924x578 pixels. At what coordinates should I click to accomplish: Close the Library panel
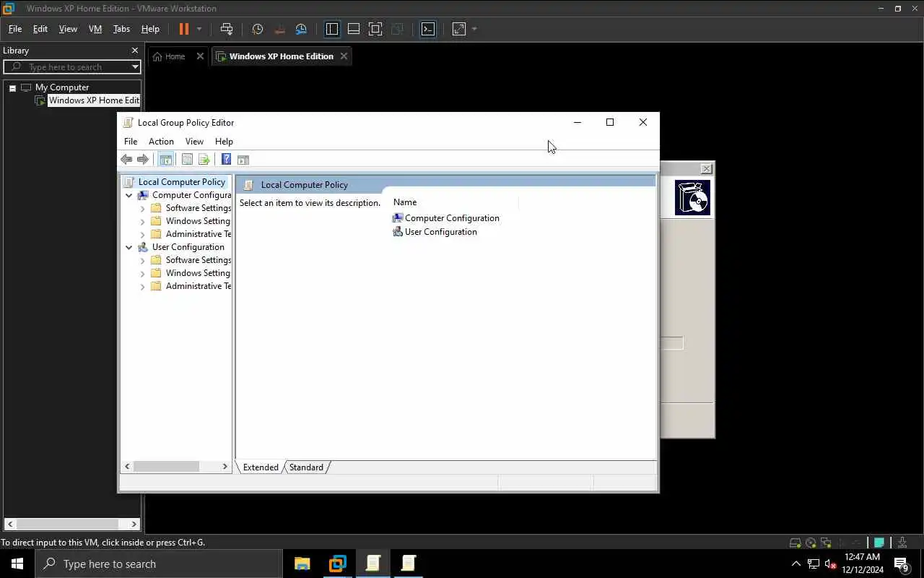tap(134, 51)
